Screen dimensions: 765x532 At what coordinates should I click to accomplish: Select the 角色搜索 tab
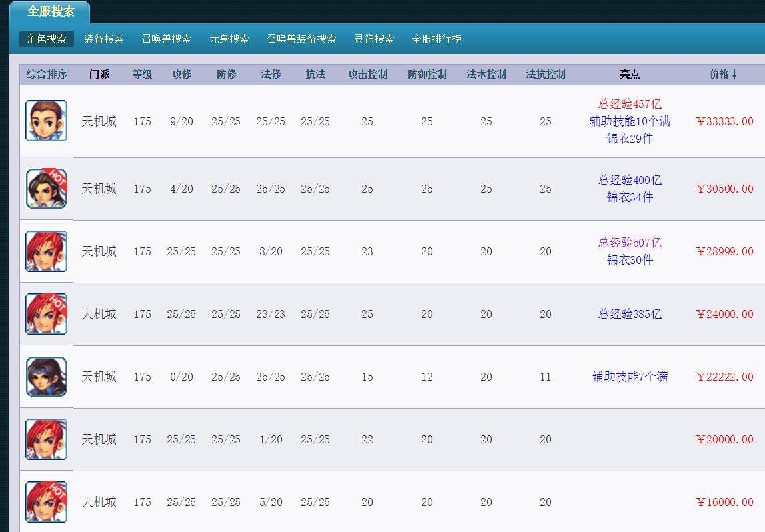[x=46, y=39]
